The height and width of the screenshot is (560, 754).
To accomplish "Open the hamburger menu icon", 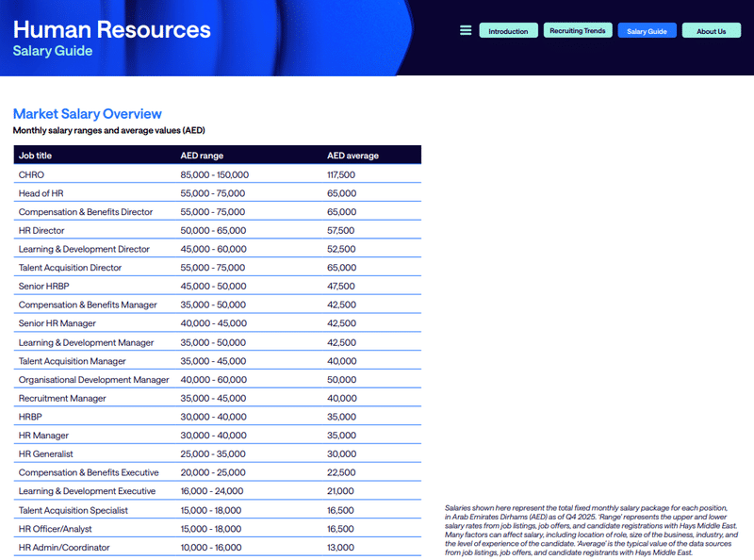I will coord(466,31).
